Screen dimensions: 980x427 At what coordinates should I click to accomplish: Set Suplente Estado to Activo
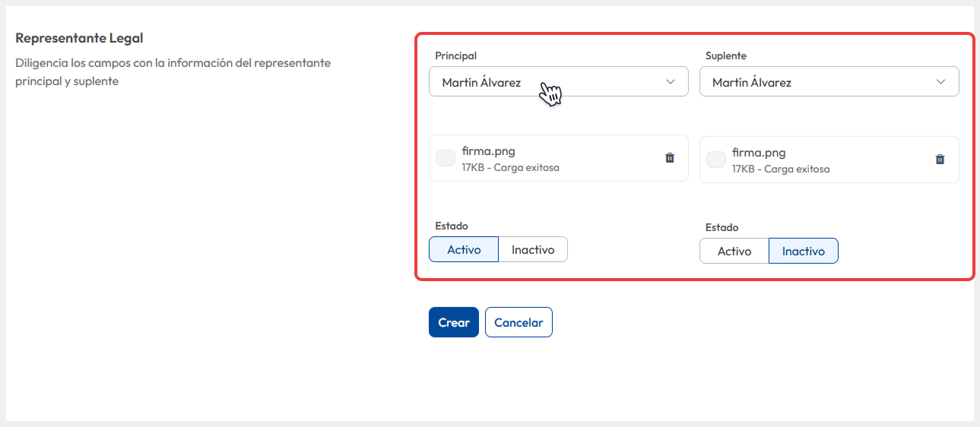click(734, 251)
